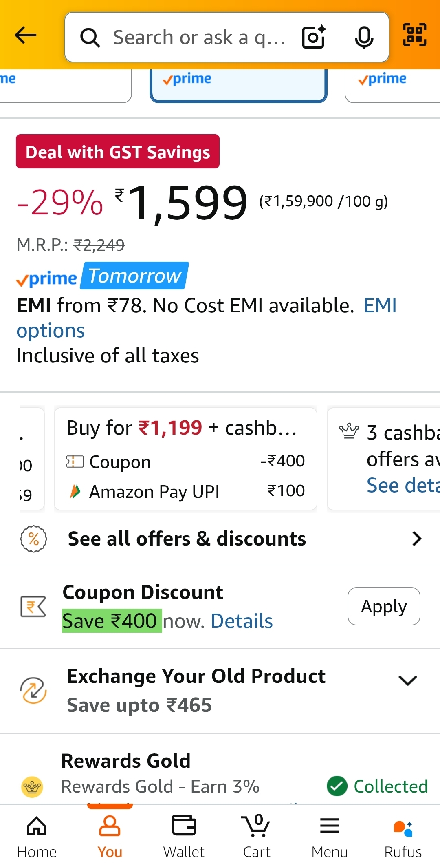Open the QR code scanner icon
The image size is (440, 868).
[x=414, y=35]
